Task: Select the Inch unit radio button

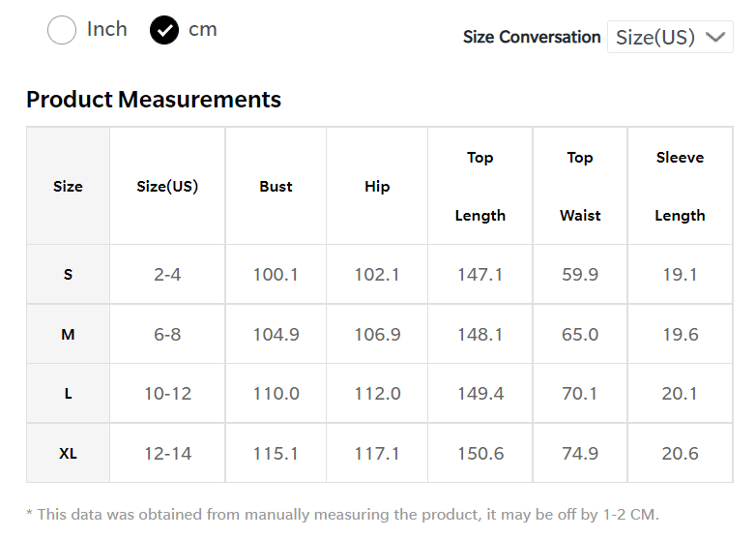Action: [x=62, y=30]
